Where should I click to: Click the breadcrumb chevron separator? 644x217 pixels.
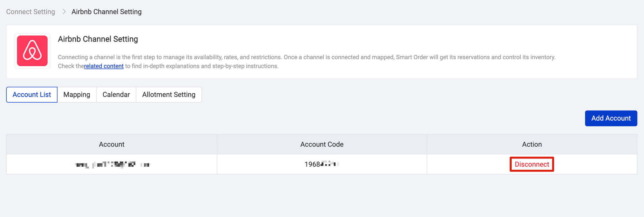[x=64, y=12]
